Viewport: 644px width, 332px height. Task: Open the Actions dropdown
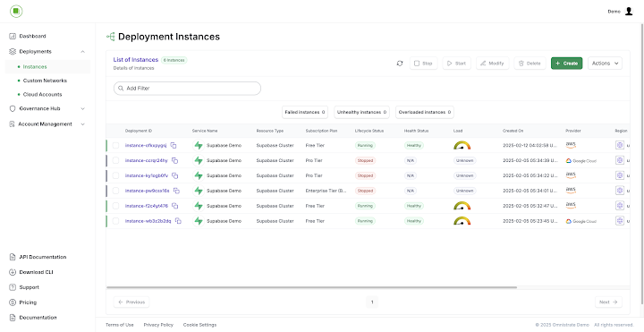pyautogui.click(x=605, y=64)
